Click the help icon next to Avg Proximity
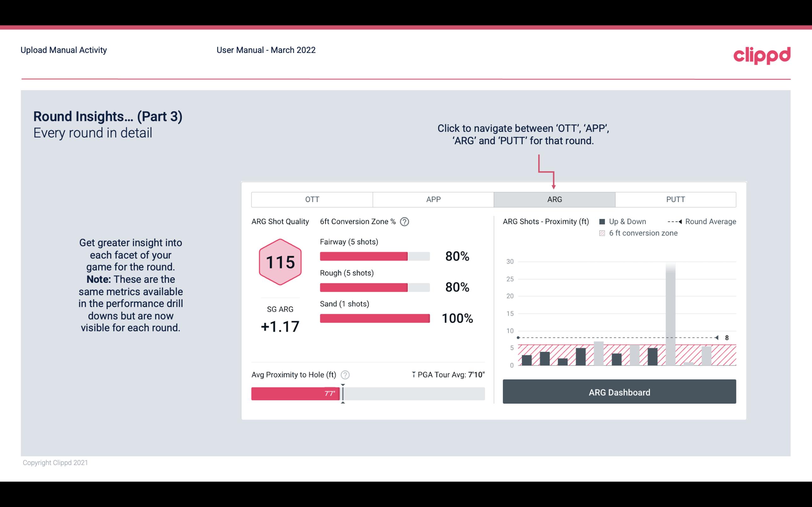812x507 pixels. click(x=345, y=374)
